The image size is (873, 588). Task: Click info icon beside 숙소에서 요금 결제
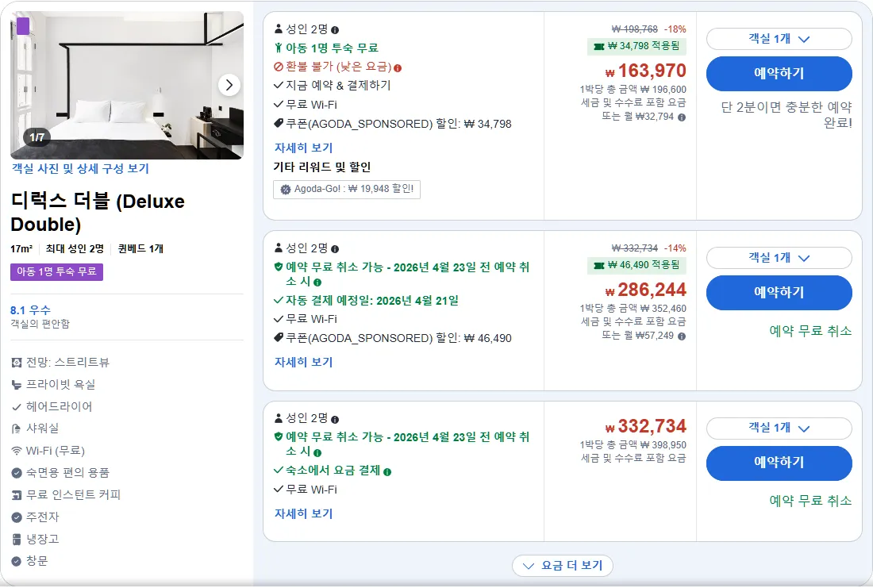(x=387, y=472)
